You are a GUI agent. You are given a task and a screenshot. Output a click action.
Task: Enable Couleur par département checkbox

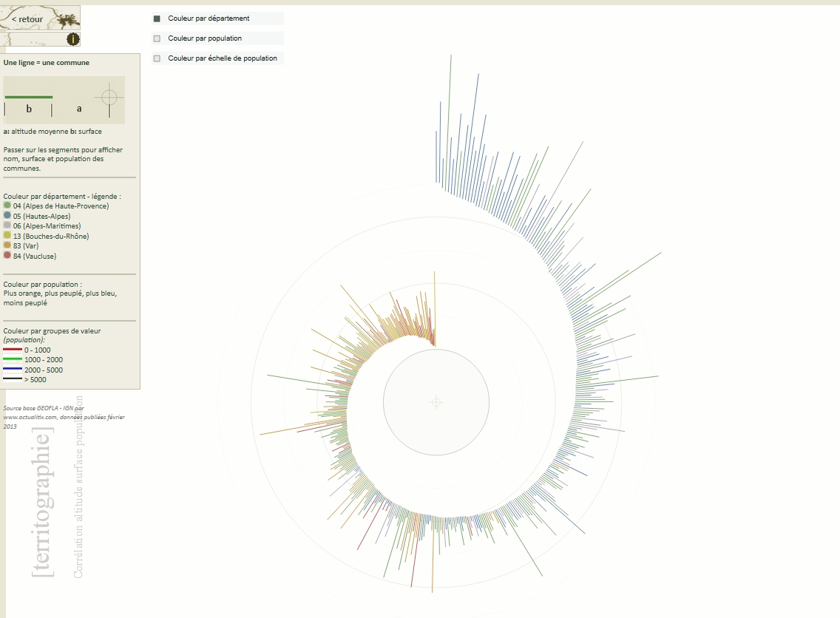(x=157, y=18)
